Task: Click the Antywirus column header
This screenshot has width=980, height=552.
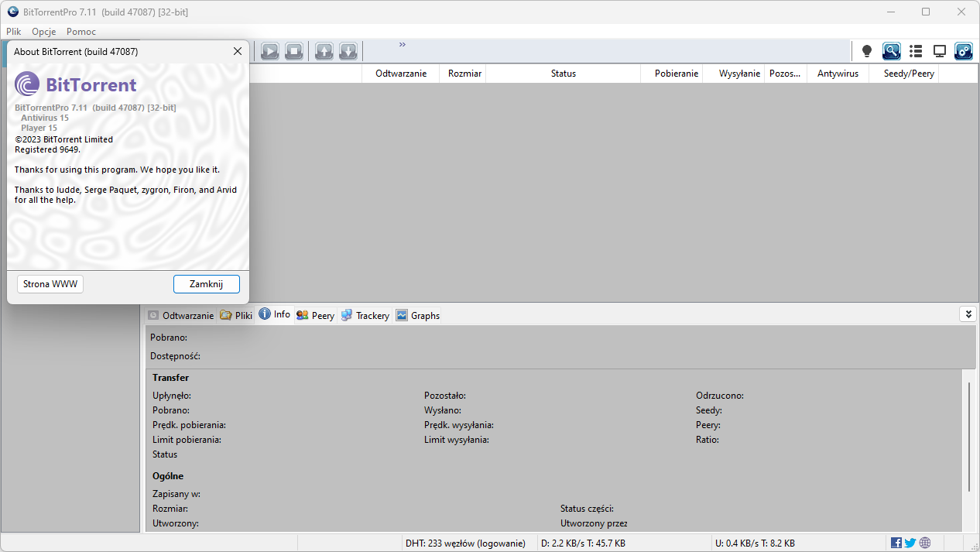Action: (838, 74)
